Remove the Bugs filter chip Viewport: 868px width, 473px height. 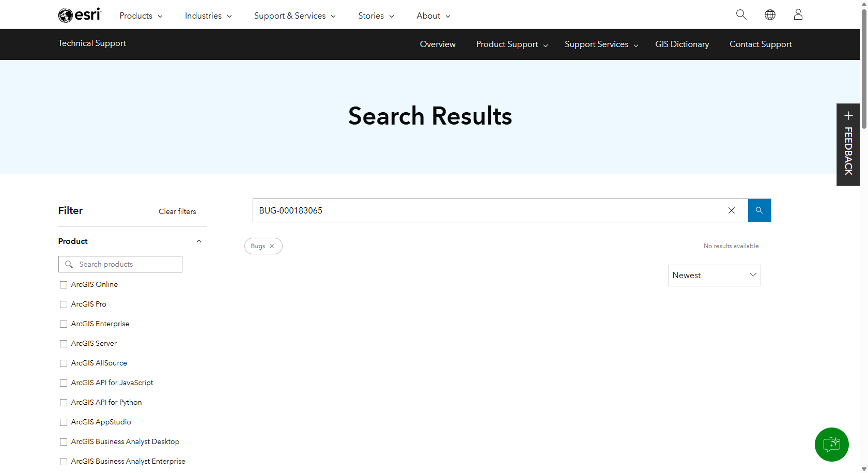(x=272, y=246)
